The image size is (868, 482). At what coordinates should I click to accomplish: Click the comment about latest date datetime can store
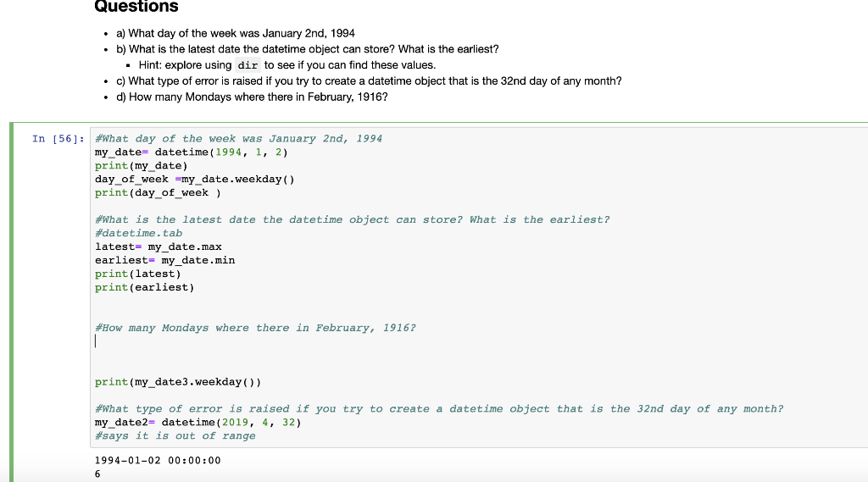click(352, 219)
